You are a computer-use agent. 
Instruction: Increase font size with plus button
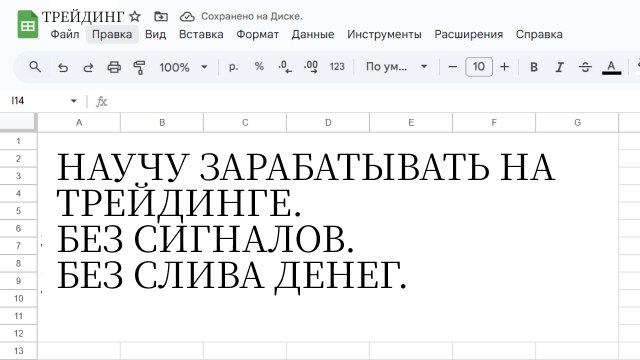504,67
